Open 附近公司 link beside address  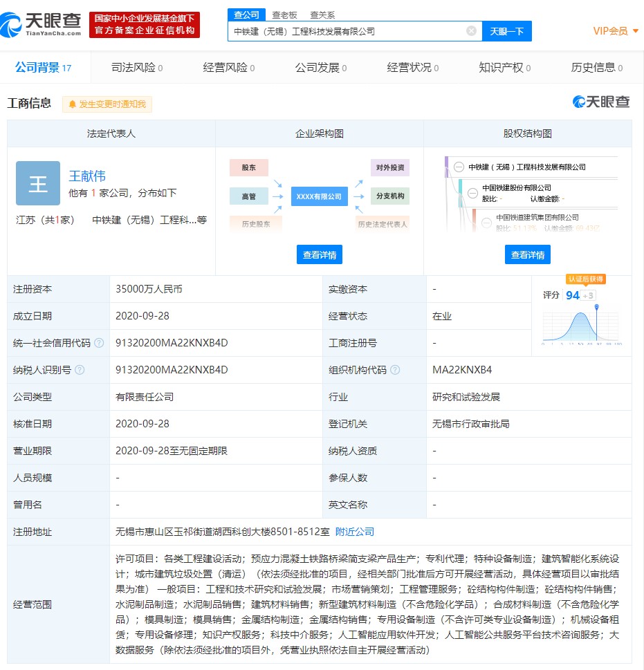(x=355, y=532)
